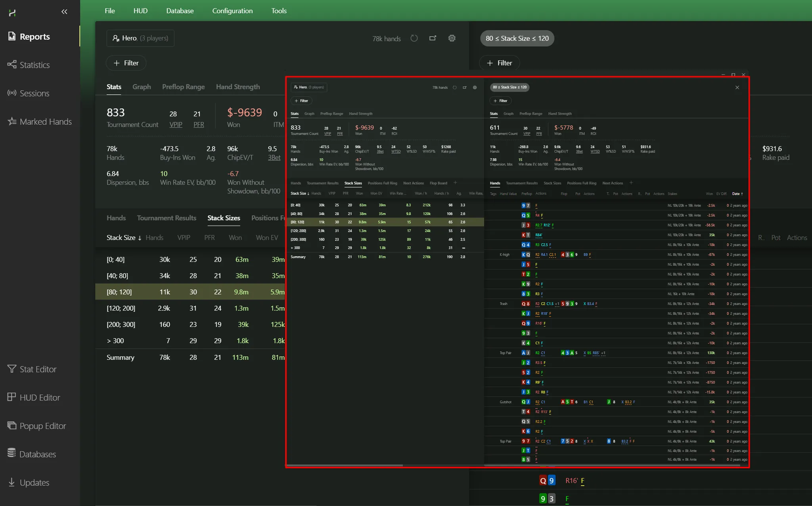Open Statistics in the sidebar
812x506 pixels.
(34, 65)
